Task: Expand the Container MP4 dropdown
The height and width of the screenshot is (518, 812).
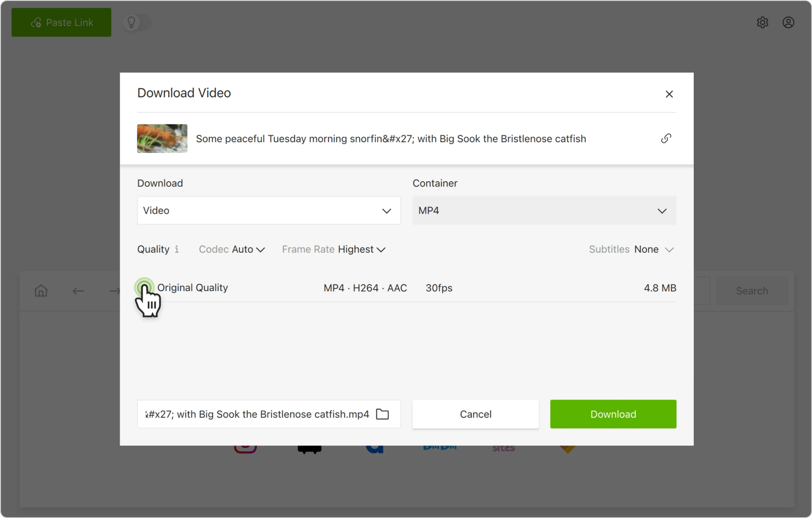Action: pyautogui.click(x=544, y=211)
